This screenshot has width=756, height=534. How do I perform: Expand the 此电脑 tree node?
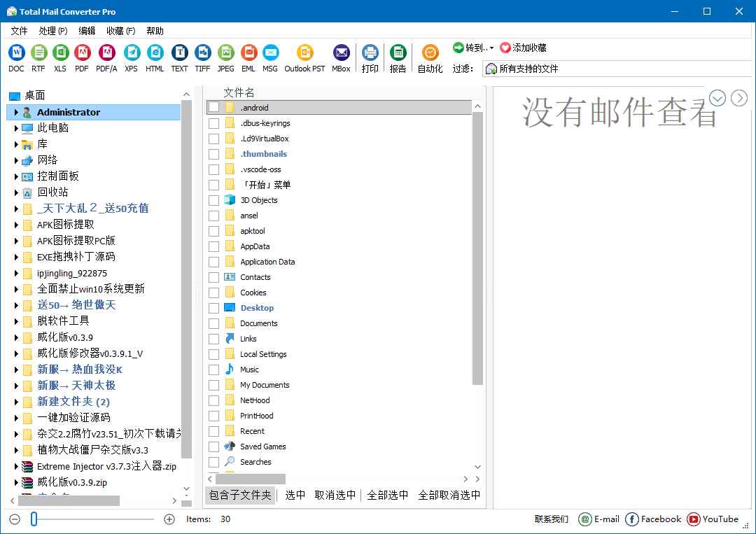15,127
